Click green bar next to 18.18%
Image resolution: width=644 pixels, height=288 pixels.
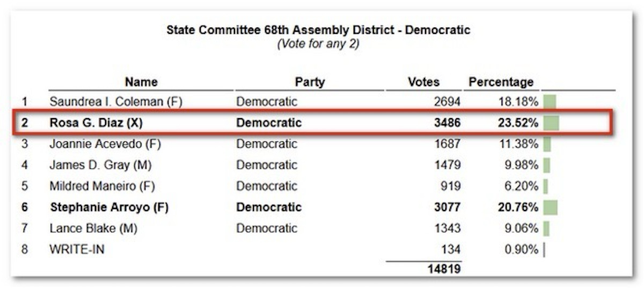point(550,102)
